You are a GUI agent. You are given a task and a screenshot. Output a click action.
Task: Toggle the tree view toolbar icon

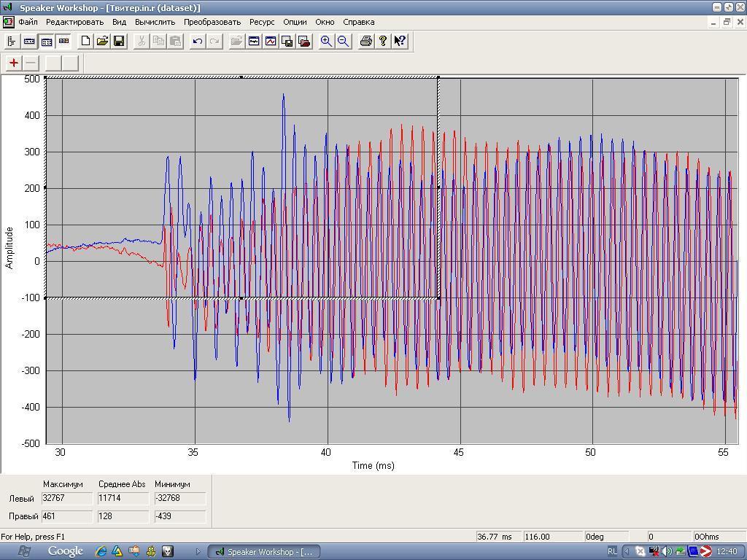click(12, 42)
